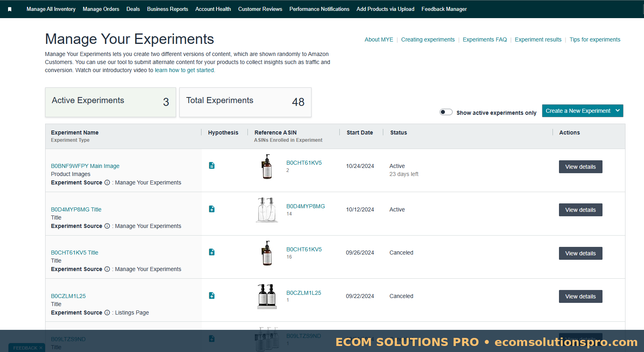Open Tips for experiments link
The image size is (644, 352).
click(595, 39)
